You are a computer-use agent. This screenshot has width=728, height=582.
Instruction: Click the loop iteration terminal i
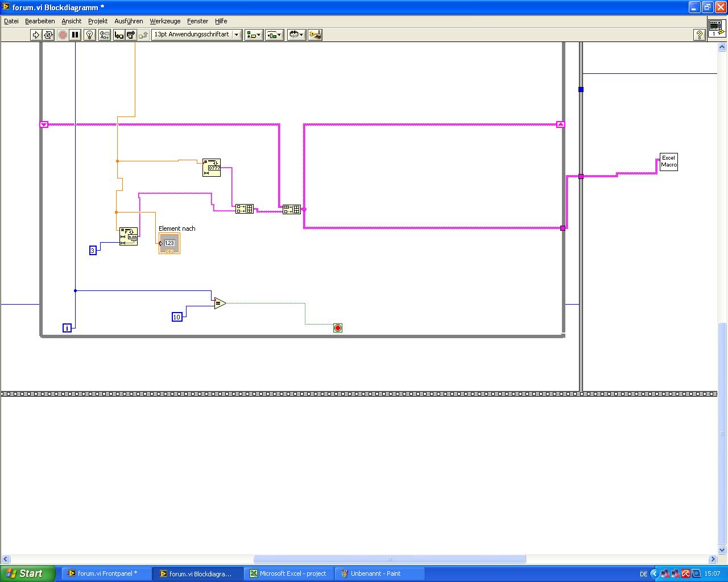pyautogui.click(x=67, y=328)
